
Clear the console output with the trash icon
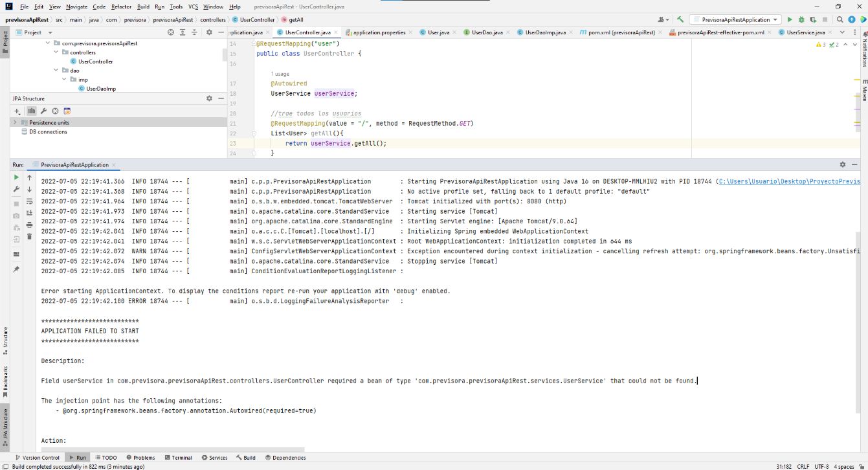click(x=29, y=237)
